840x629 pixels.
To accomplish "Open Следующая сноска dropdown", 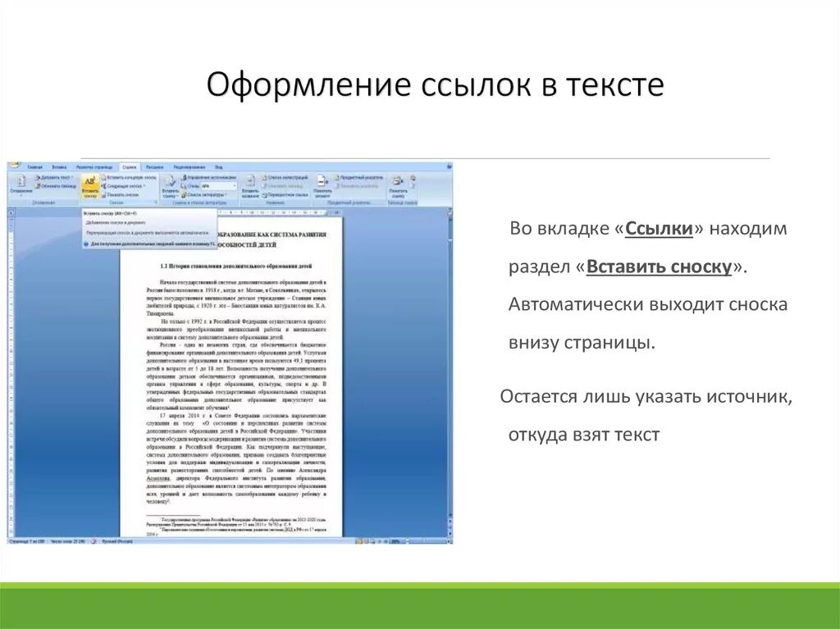I will [x=123, y=186].
